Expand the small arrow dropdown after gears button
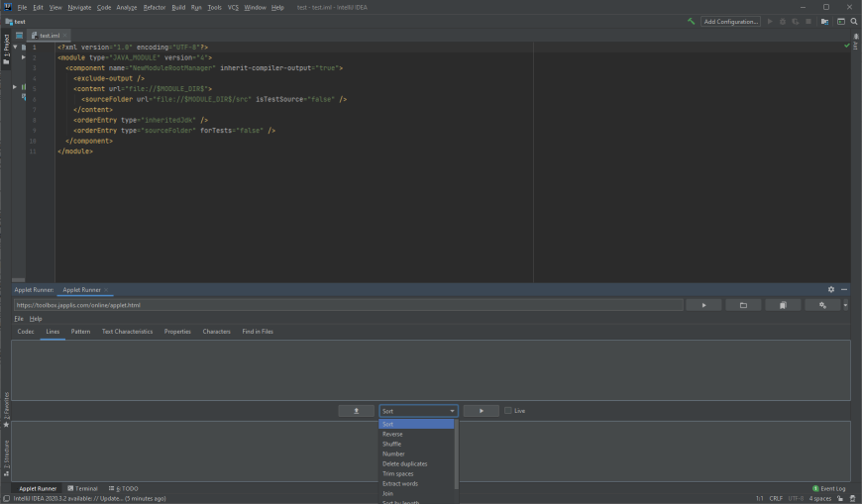This screenshot has width=862, height=504. click(845, 305)
